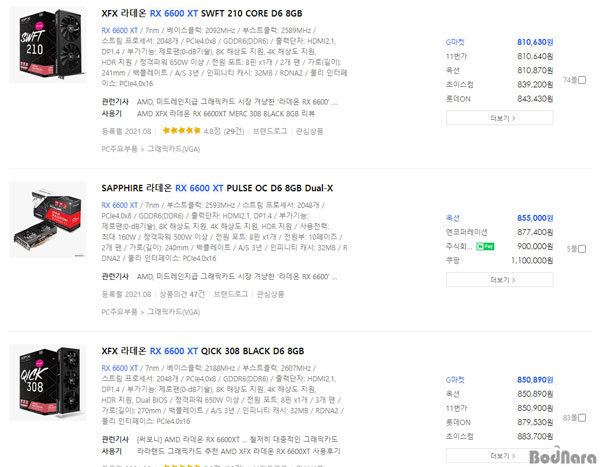
Task: Click the N Pay badge icon
Action: tap(485, 247)
